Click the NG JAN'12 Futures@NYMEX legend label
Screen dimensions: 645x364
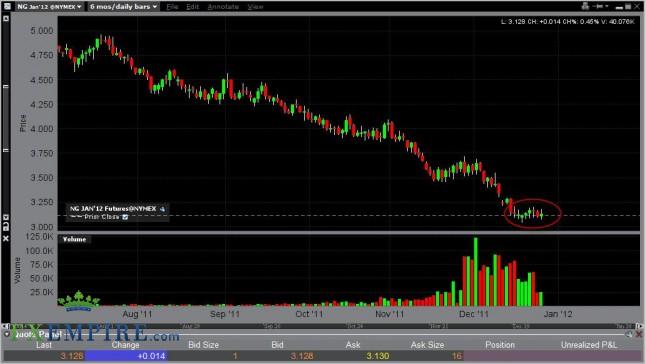[x=113, y=209]
